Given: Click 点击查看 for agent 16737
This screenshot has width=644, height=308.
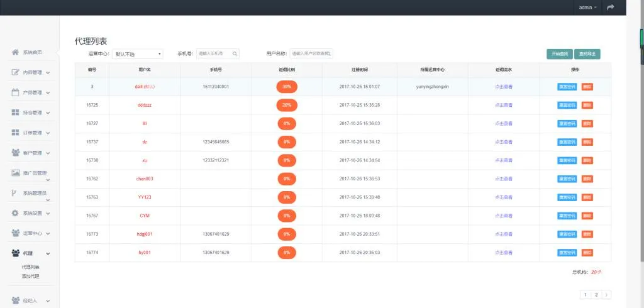Looking at the screenshot, I should 504,142.
